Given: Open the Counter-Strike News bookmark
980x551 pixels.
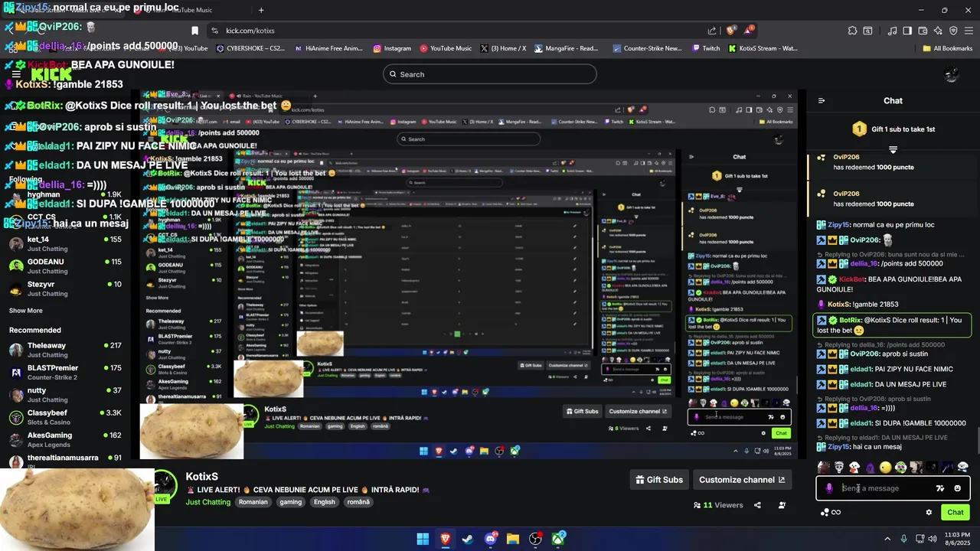Looking at the screenshot, I should tap(647, 48).
